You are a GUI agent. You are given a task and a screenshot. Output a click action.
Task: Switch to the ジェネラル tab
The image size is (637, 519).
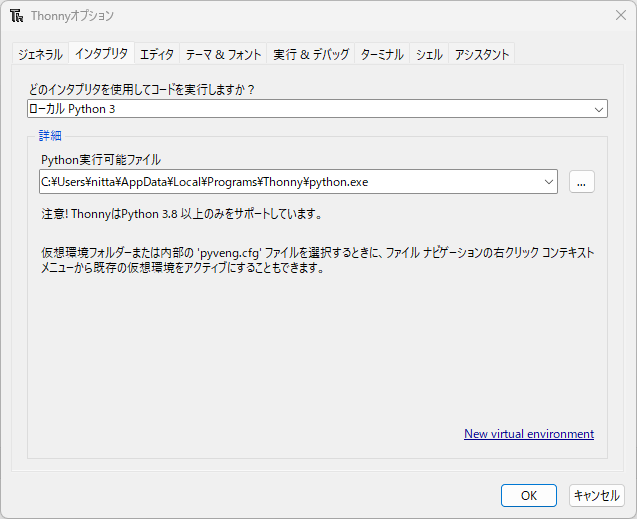pyautogui.click(x=40, y=54)
